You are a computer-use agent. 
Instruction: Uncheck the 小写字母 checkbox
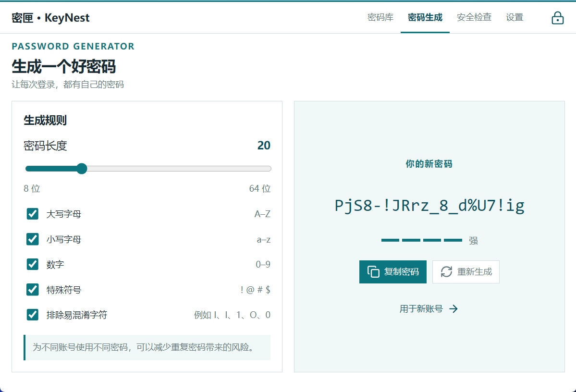click(33, 239)
